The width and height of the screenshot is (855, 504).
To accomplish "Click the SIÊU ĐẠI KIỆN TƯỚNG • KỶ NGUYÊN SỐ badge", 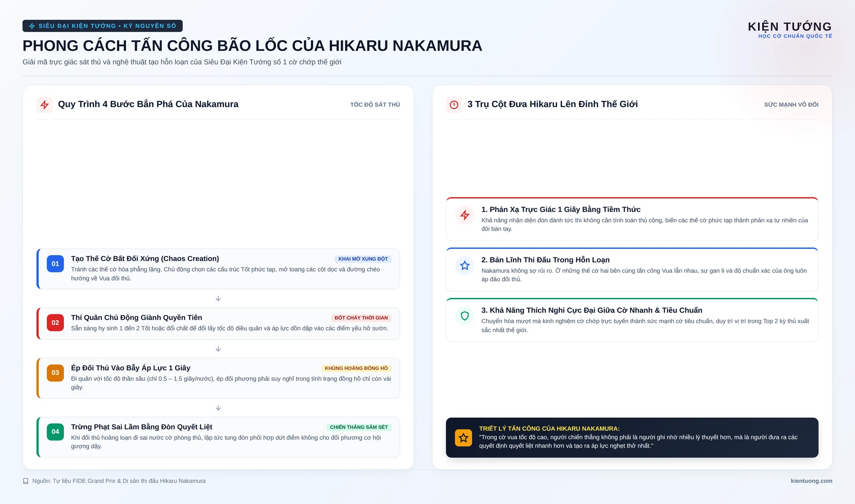I will pos(103,26).
